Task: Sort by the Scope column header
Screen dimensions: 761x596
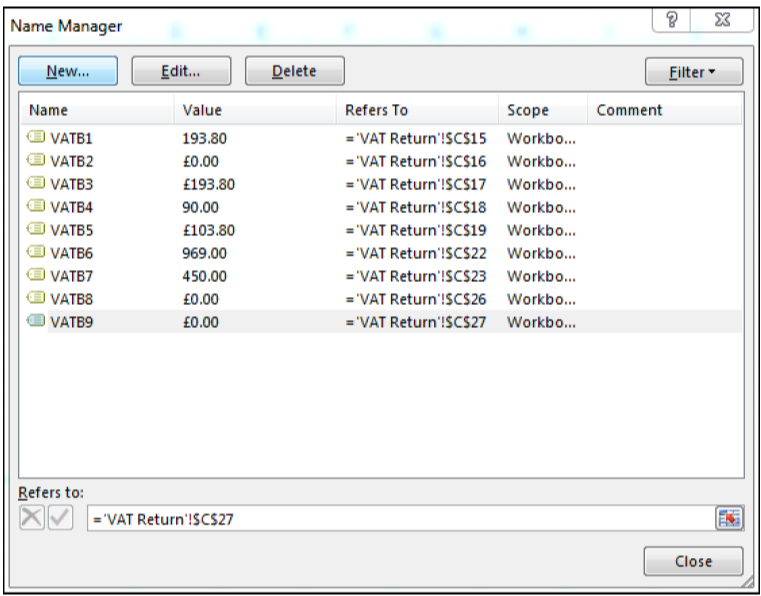Action: pyautogui.click(x=543, y=110)
